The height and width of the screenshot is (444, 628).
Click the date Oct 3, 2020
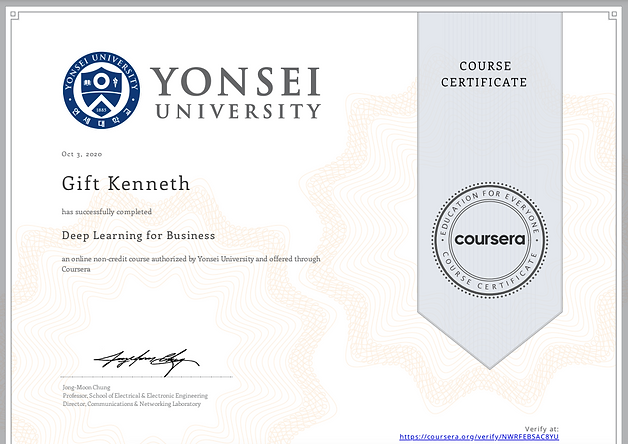pyautogui.click(x=82, y=154)
